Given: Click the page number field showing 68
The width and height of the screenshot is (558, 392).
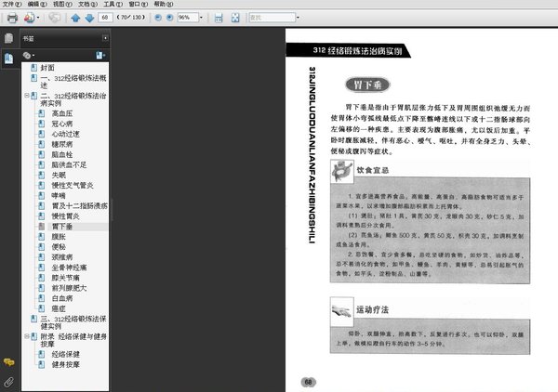Looking at the screenshot, I should (x=105, y=18).
